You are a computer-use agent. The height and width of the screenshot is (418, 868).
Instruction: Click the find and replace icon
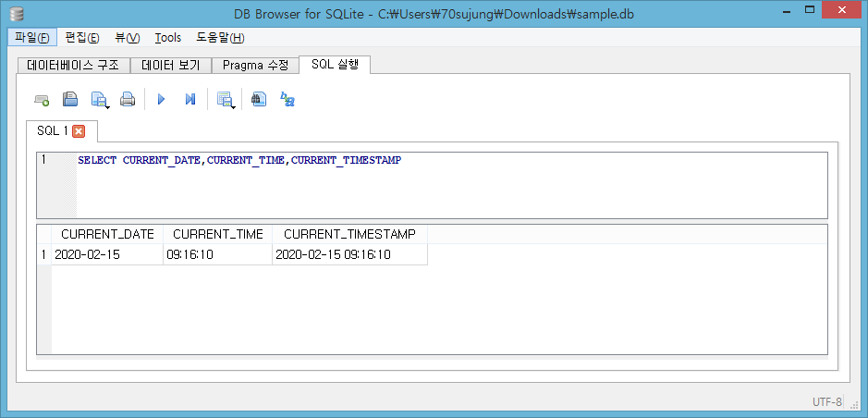(x=287, y=100)
